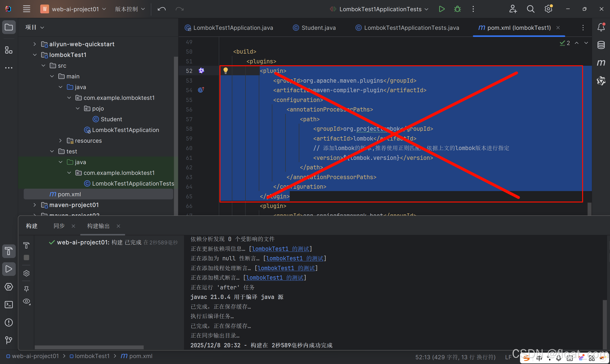Expand the aliyun-web-quickstart module
610x364 pixels.
[x=35, y=44]
